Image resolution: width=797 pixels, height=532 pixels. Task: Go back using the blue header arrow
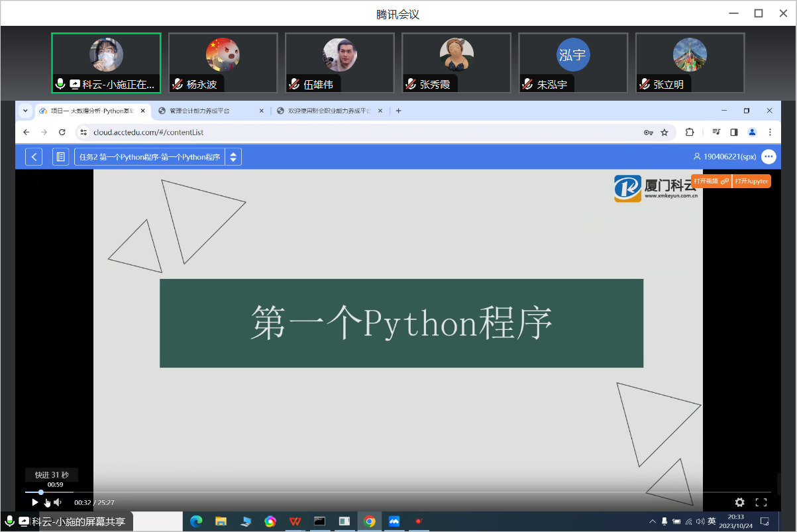(x=34, y=157)
